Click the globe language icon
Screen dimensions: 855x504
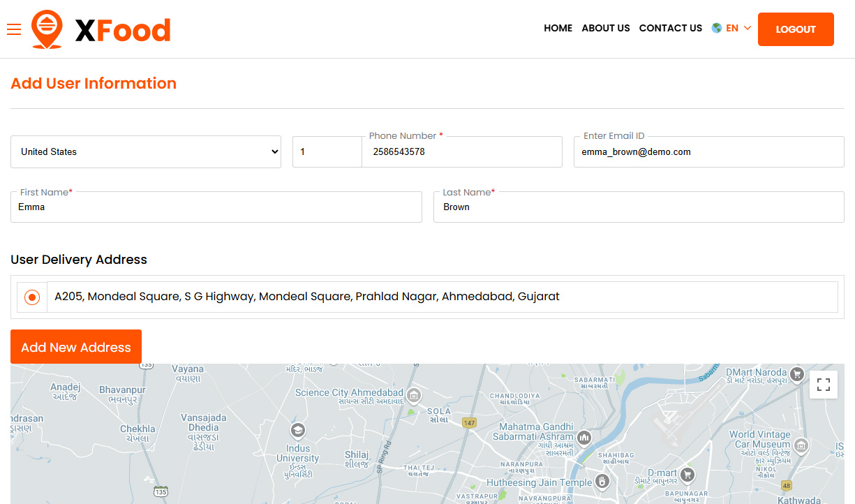pyautogui.click(x=717, y=29)
